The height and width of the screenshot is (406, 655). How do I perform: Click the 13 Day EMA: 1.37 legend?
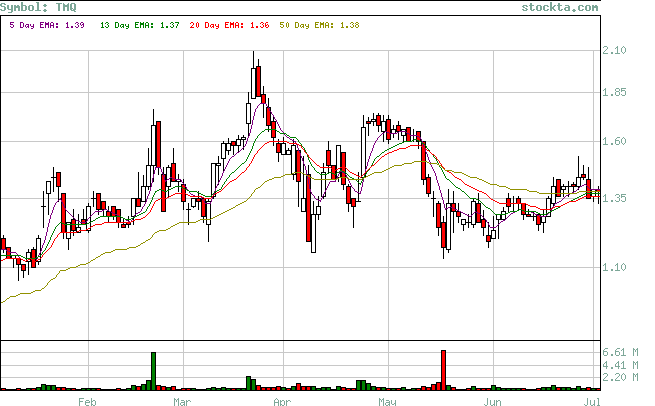tap(140, 25)
